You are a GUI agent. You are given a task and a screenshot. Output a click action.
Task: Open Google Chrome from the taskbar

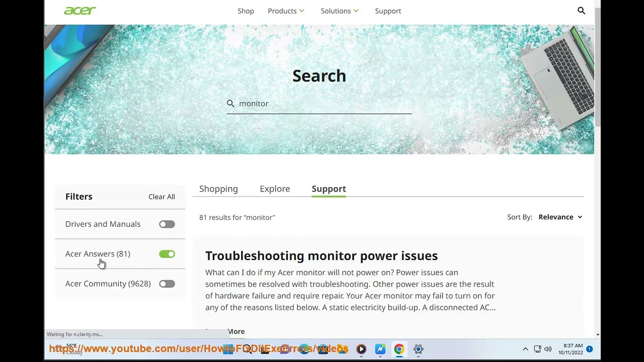(399, 349)
